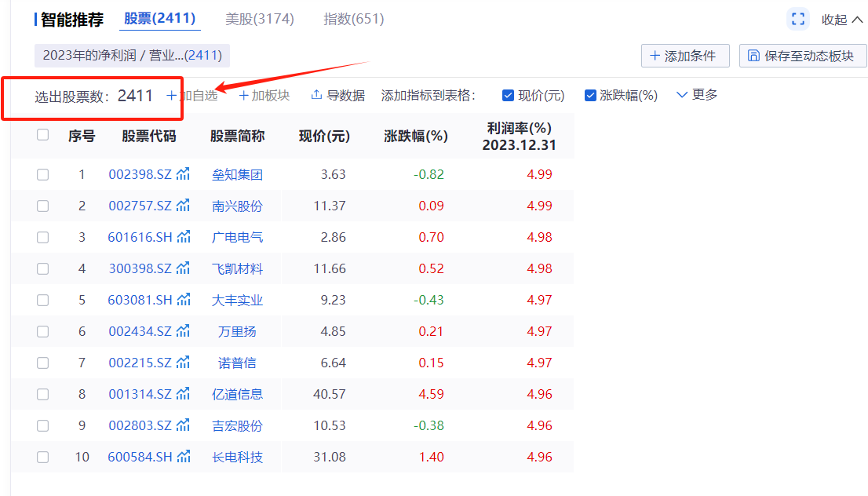Screen dimensions: 868x496
Task: Open stock name link 诺普信
Action: click(238, 363)
